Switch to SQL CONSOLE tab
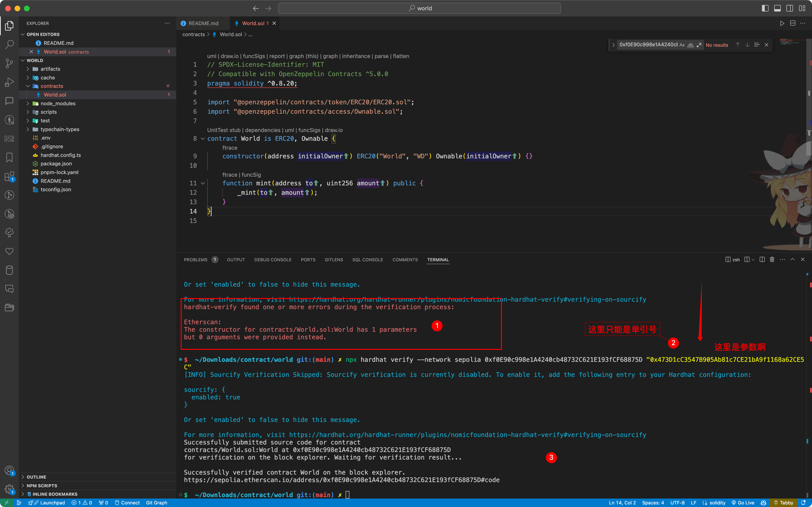This screenshot has width=812, height=507. pyautogui.click(x=367, y=260)
